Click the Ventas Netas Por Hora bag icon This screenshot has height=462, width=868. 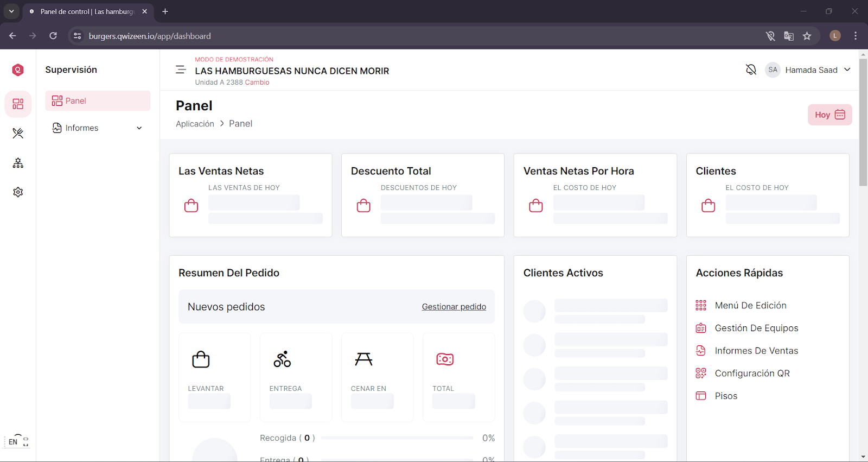tap(536, 206)
